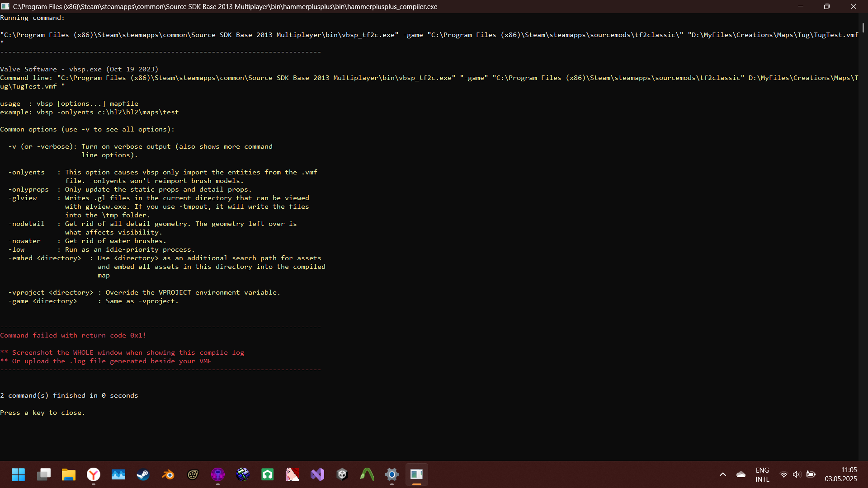The width and height of the screenshot is (868, 488).
Task: Open the Windows Start menu
Action: tap(19, 474)
